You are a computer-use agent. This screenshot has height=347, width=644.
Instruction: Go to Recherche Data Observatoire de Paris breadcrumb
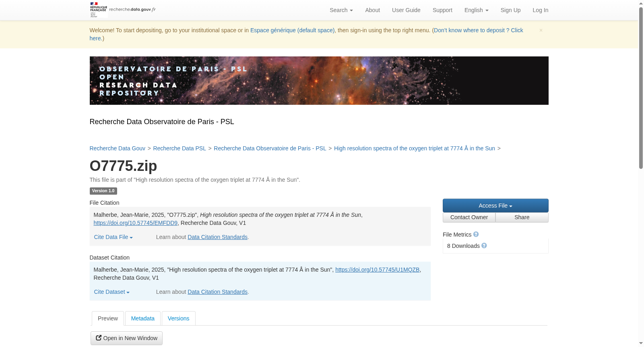(x=270, y=148)
